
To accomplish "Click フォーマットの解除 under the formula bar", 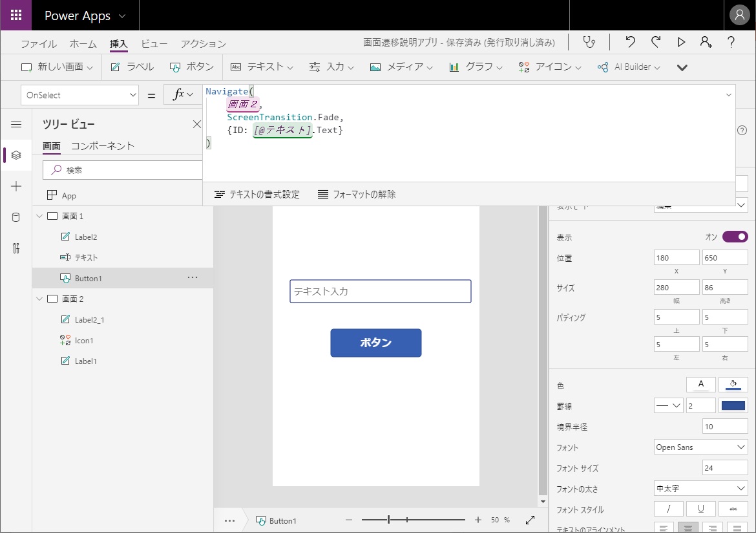I will [x=357, y=194].
